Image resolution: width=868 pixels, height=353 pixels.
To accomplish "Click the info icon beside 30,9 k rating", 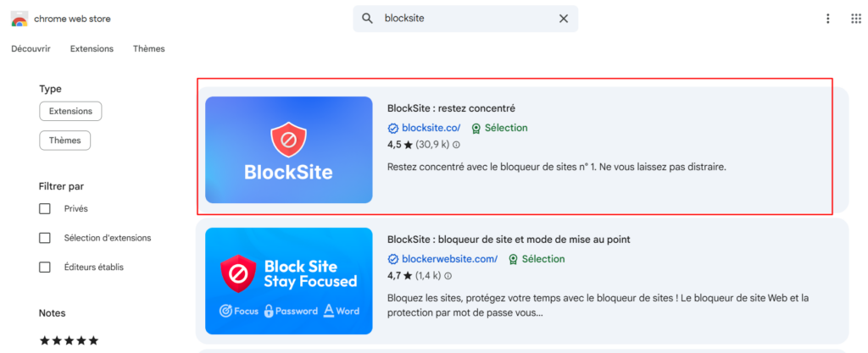I will [456, 145].
